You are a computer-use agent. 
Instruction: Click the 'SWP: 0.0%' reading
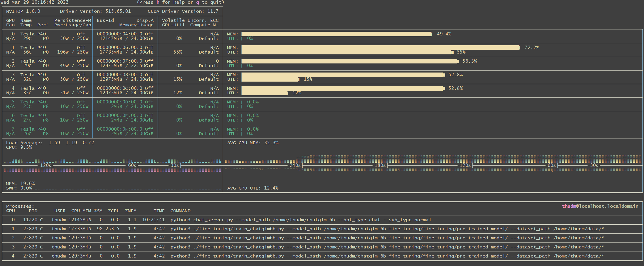tap(19, 188)
